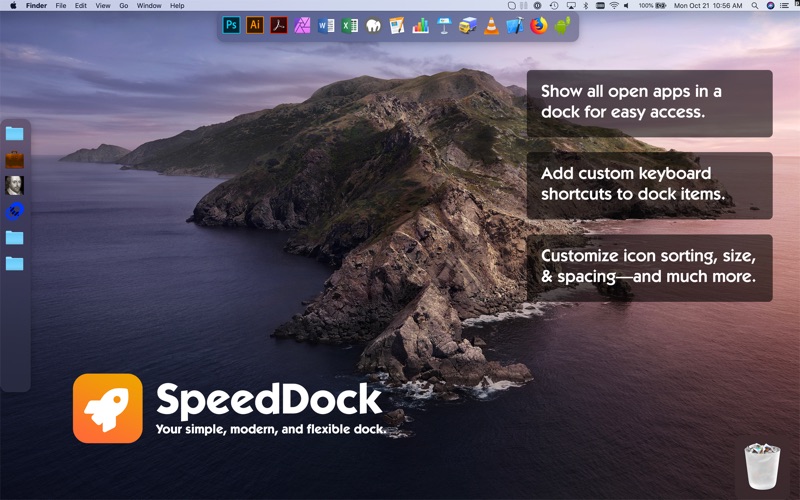This screenshot has width=800, height=500.
Task: Launch Microsoft Word from the dock
Action: point(326,26)
